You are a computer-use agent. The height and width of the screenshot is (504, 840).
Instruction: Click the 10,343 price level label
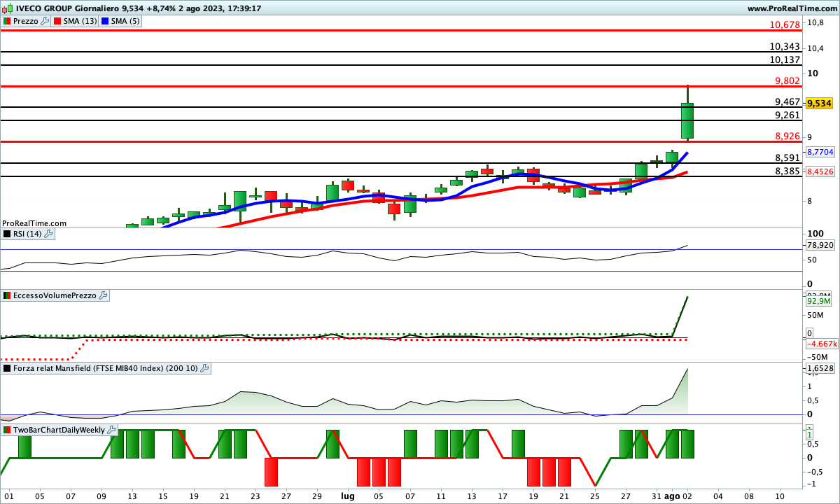tap(784, 47)
